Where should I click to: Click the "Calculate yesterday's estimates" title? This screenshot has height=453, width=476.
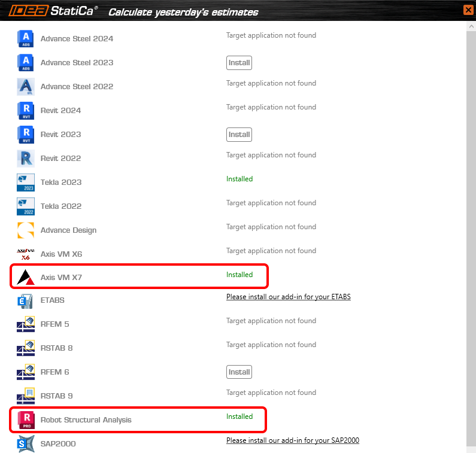coord(183,12)
